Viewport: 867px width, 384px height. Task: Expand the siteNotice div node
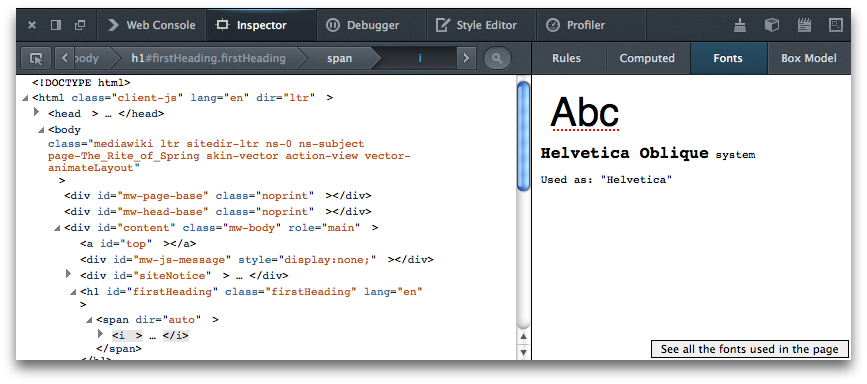click(69, 273)
